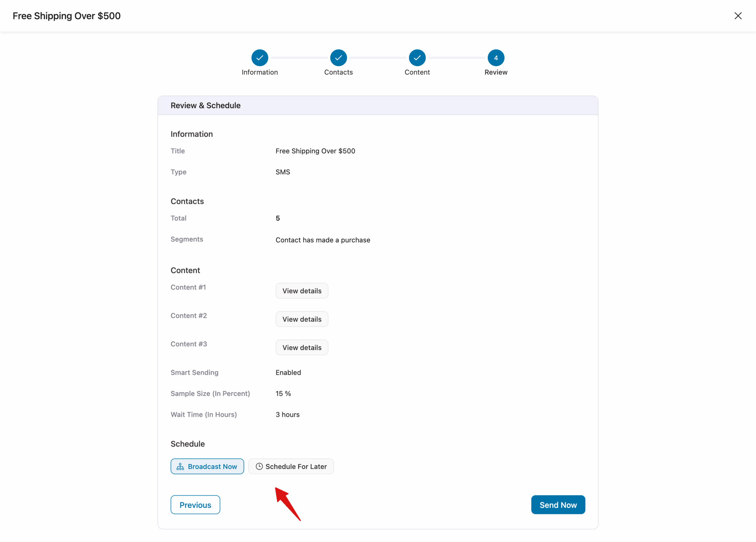Select the Broadcast Now option

coord(207,466)
